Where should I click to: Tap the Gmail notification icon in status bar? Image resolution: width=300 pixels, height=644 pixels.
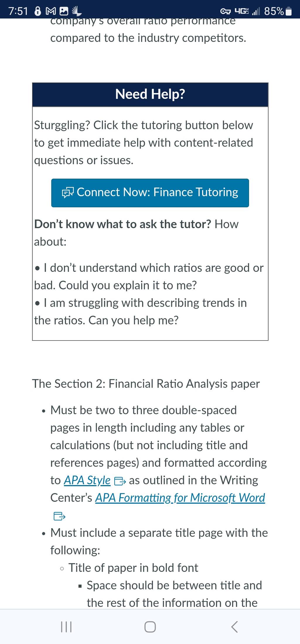coord(51,11)
